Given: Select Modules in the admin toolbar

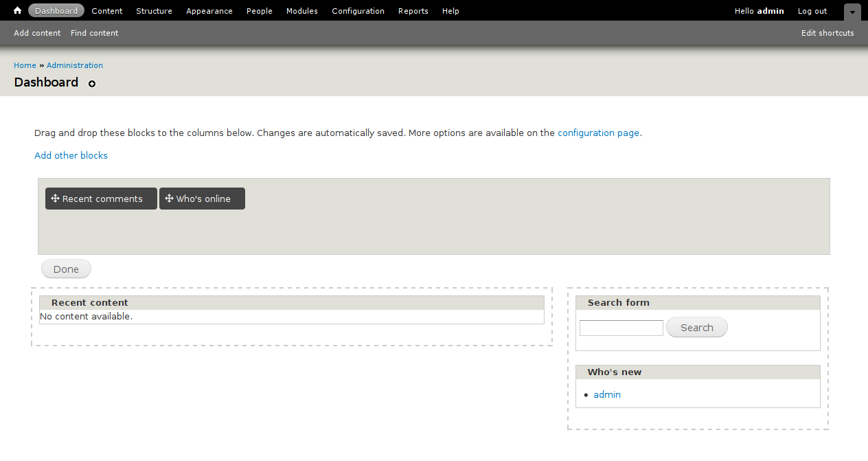Looking at the screenshot, I should (301, 11).
